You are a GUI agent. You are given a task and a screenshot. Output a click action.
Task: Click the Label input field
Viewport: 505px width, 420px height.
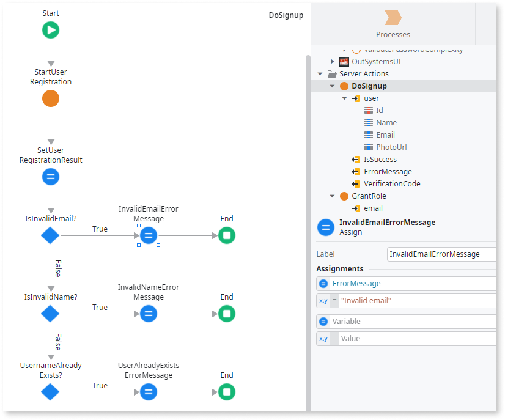pos(440,254)
